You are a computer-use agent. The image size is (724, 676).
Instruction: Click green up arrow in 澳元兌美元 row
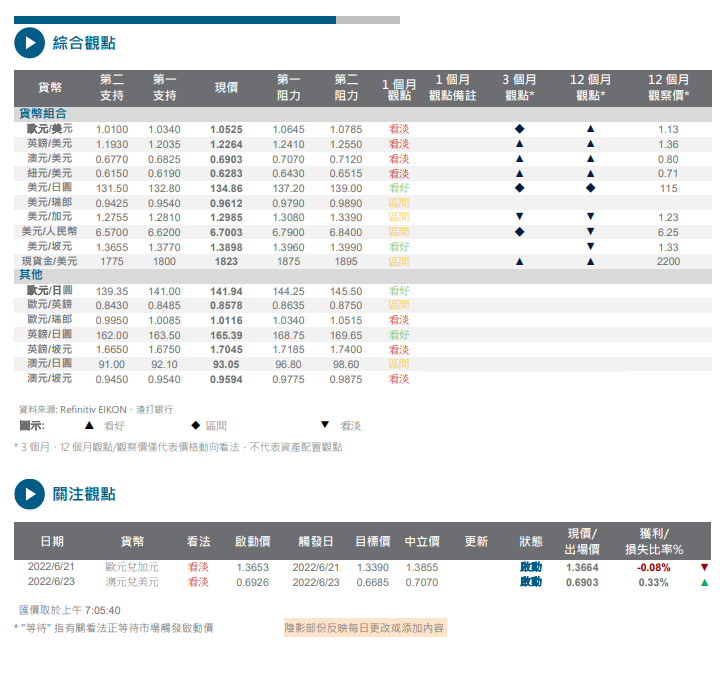point(704,582)
